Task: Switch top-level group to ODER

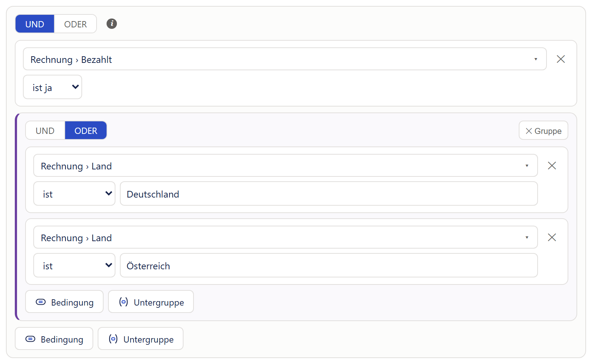Action: (x=75, y=24)
